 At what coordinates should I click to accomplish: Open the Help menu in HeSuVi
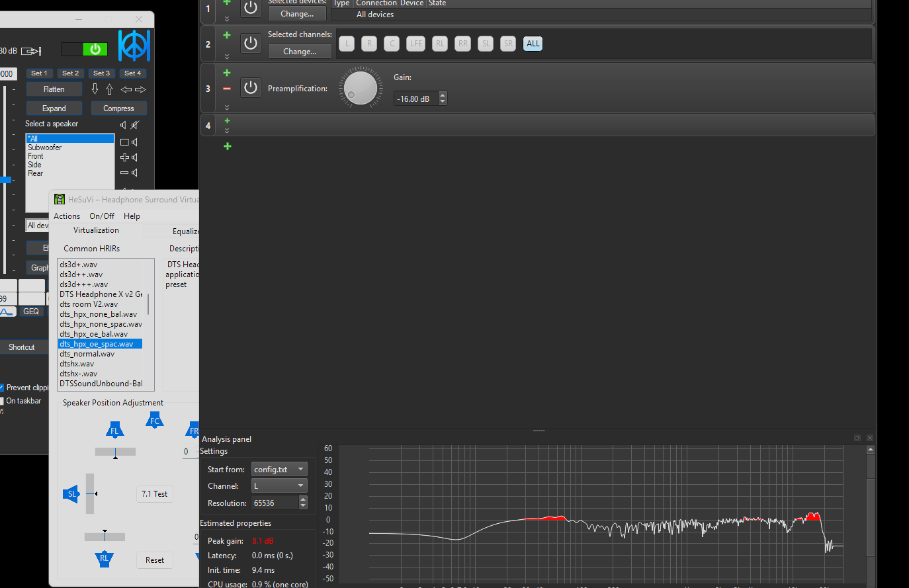(132, 216)
